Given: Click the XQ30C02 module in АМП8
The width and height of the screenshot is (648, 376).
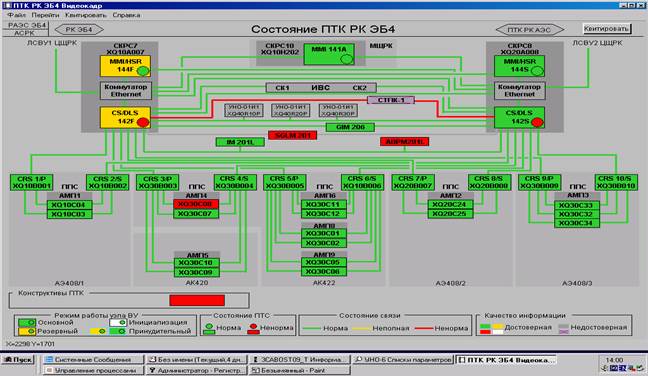Looking at the screenshot, I should (323, 243).
